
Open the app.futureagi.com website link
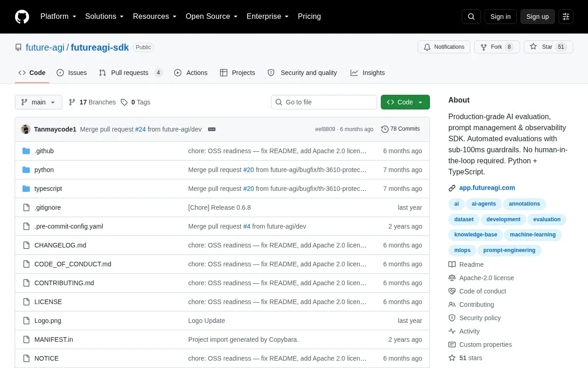pyautogui.click(x=487, y=188)
